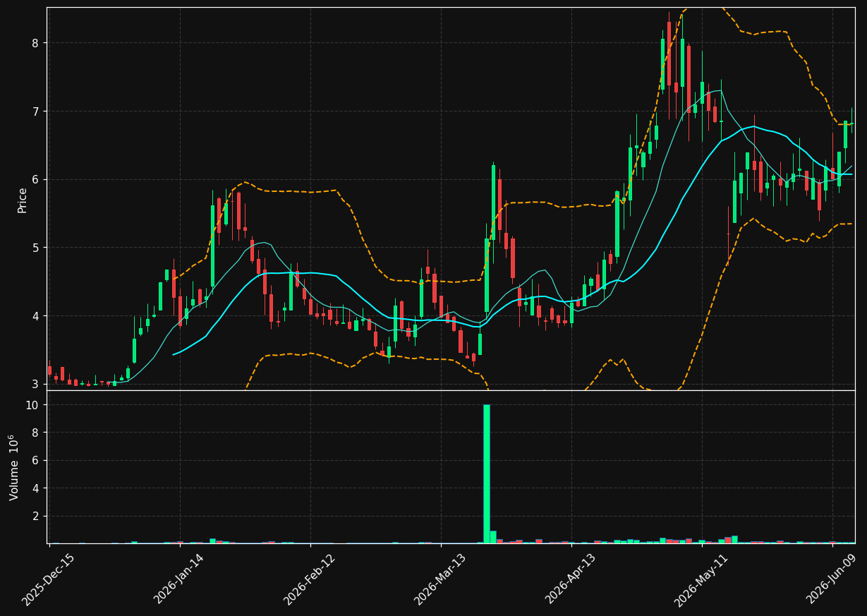Image resolution: width=867 pixels, height=616 pixels.
Task: Click the tallest green volume bar
Action: [487, 473]
